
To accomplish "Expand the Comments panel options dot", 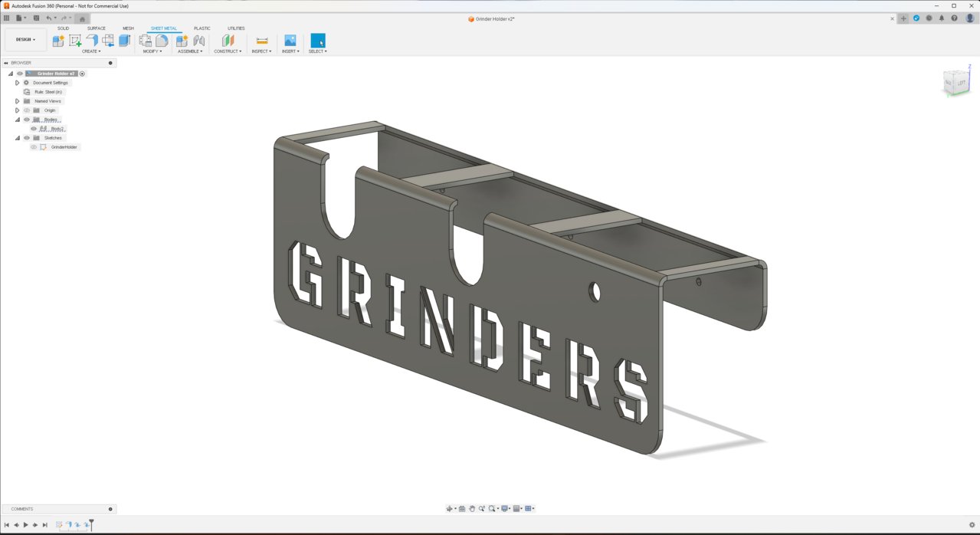I will 110,509.
